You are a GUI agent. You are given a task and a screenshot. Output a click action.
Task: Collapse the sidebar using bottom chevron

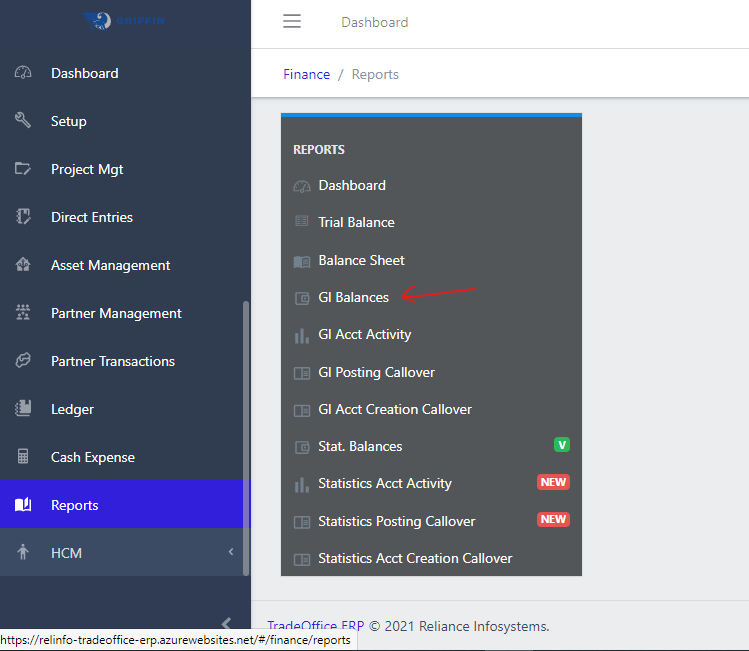tap(226, 623)
